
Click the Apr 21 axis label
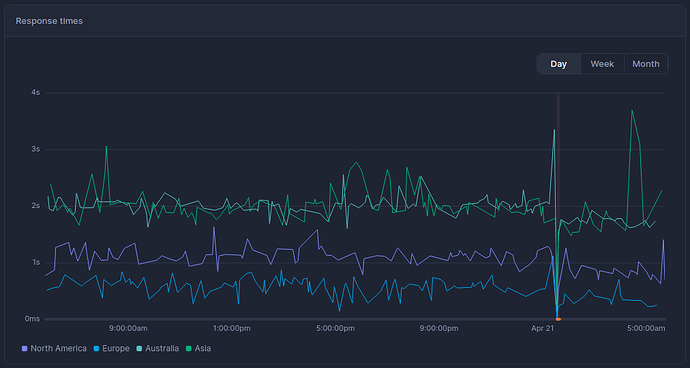point(542,328)
